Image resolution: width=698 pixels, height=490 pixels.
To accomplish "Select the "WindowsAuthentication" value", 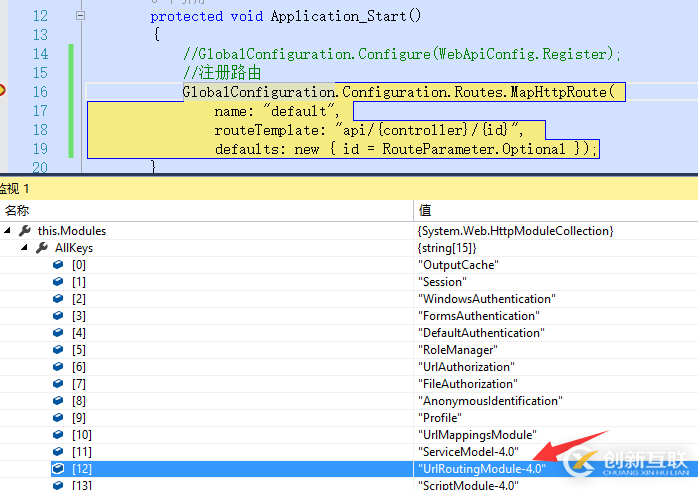I will [x=487, y=299].
